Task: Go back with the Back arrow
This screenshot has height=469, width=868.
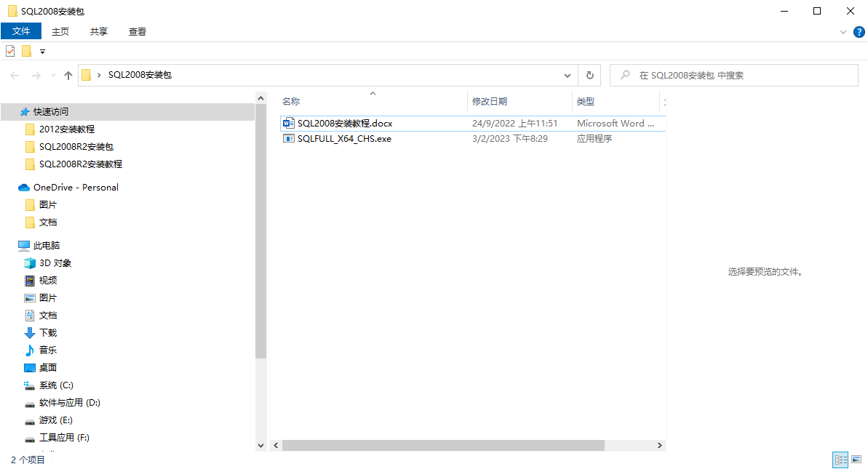Action: (15, 75)
